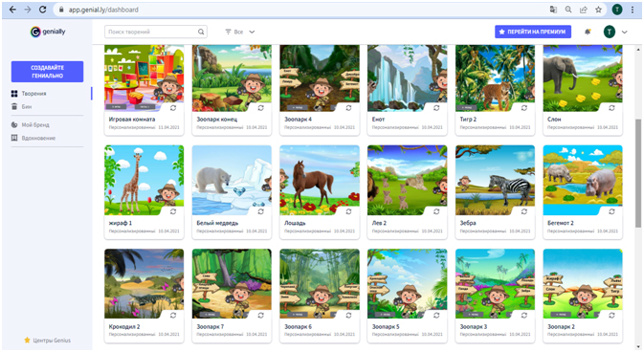
Task: Click the browser back arrow
Action: [x=12, y=10]
